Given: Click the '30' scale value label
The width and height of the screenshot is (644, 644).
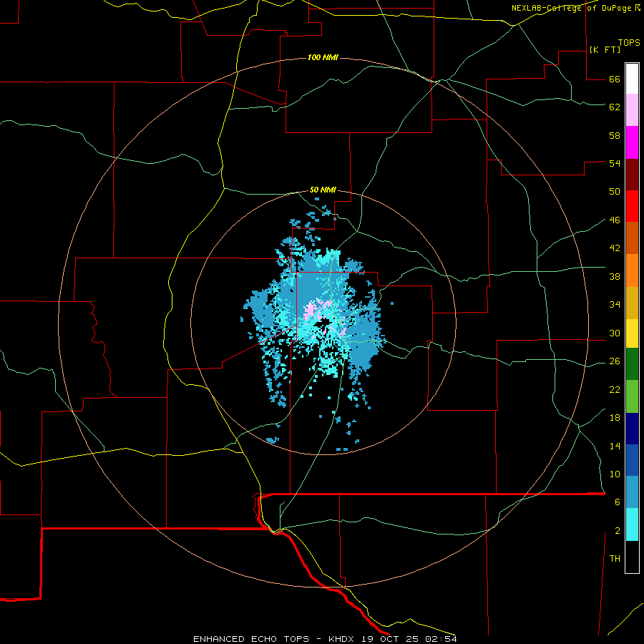Looking at the screenshot, I should [615, 333].
